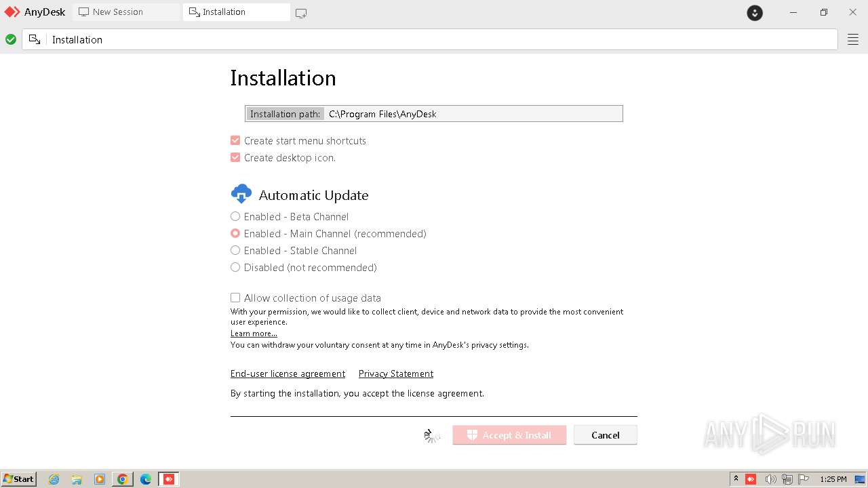Screen dimensions: 868x488
Task: Launch Internet Explorer from the taskbar
Action: click(x=54, y=479)
